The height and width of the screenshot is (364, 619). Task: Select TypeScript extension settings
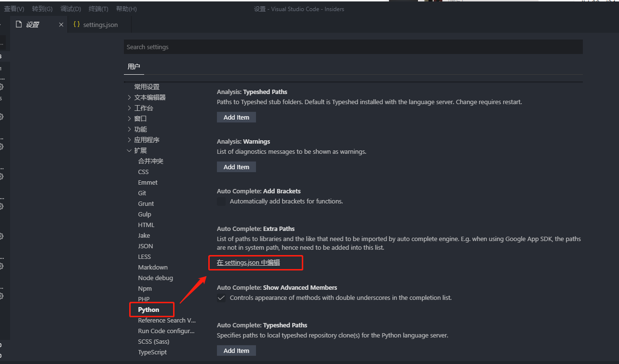152,352
